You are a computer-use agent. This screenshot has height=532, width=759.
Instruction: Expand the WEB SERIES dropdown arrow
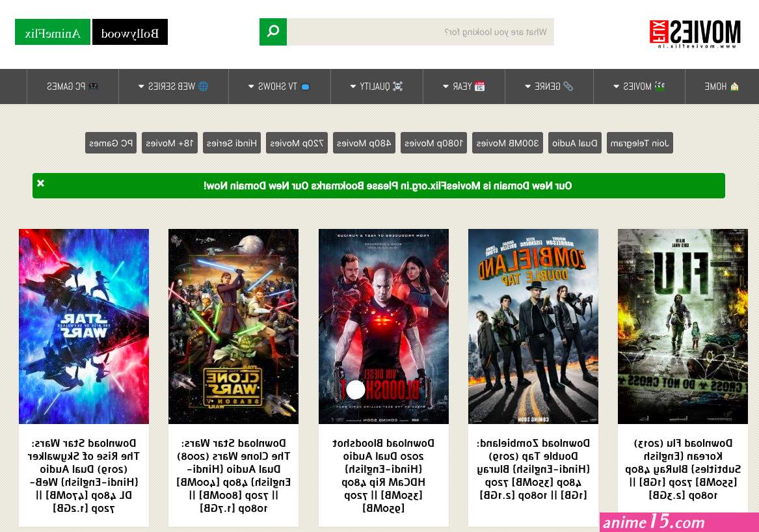pos(141,86)
